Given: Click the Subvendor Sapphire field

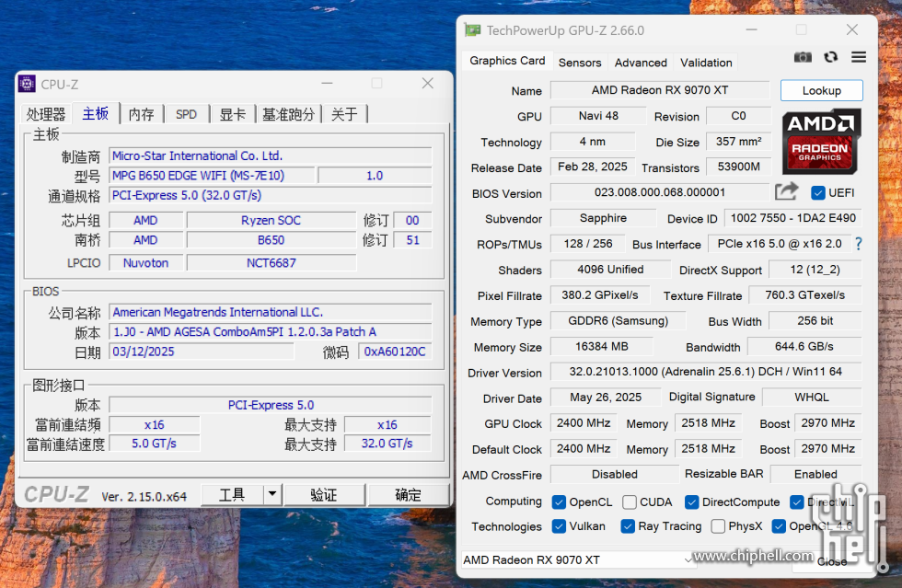Looking at the screenshot, I should (x=603, y=218).
